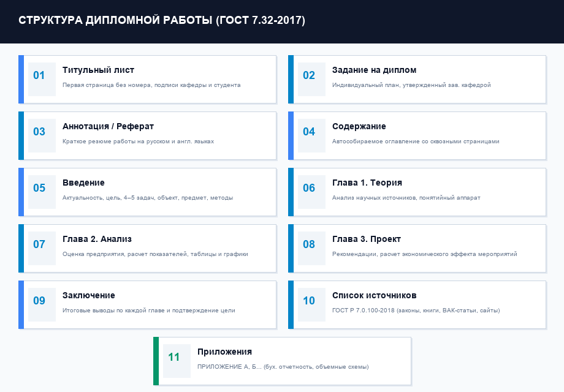Click 'Итоговые выводы по каждой главе' text

coord(148,311)
